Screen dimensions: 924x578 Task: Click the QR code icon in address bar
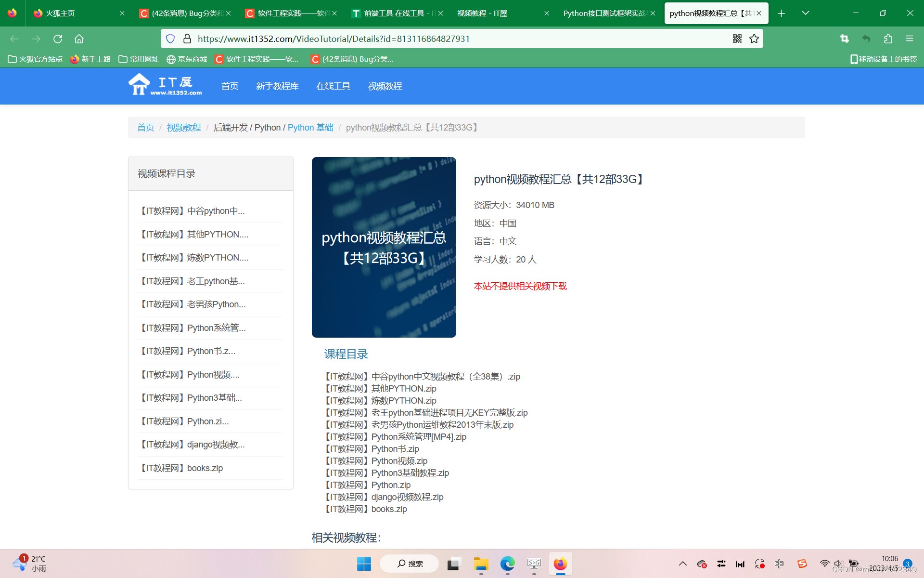click(737, 39)
